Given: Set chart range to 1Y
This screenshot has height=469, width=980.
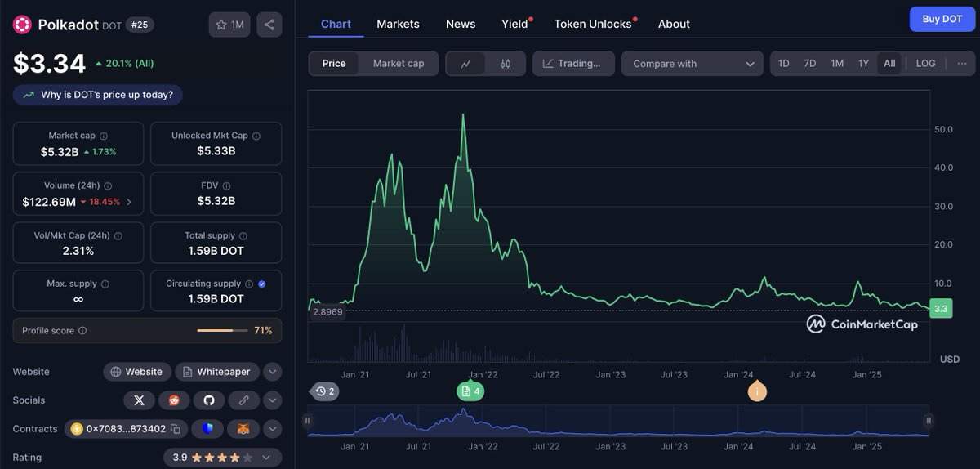Looking at the screenshot, I should (x=863, y=64).
